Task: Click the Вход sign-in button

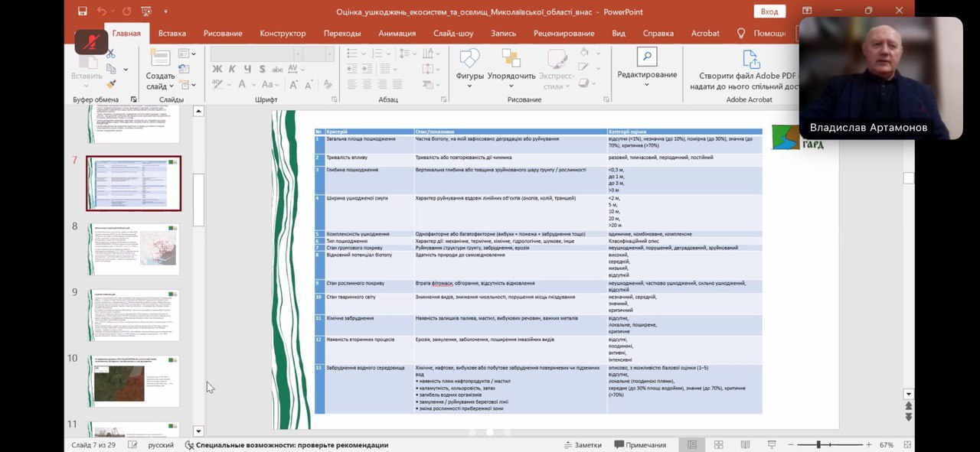Action: click(x=769, y=11)
